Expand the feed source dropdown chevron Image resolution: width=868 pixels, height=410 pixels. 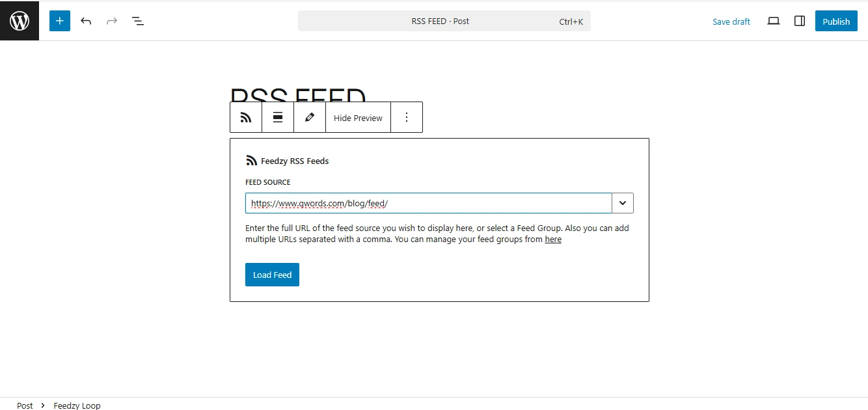[623, 203]
